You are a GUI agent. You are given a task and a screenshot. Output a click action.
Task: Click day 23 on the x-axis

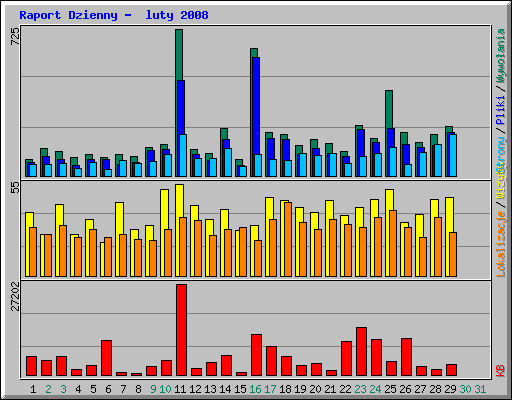point(360,389)
